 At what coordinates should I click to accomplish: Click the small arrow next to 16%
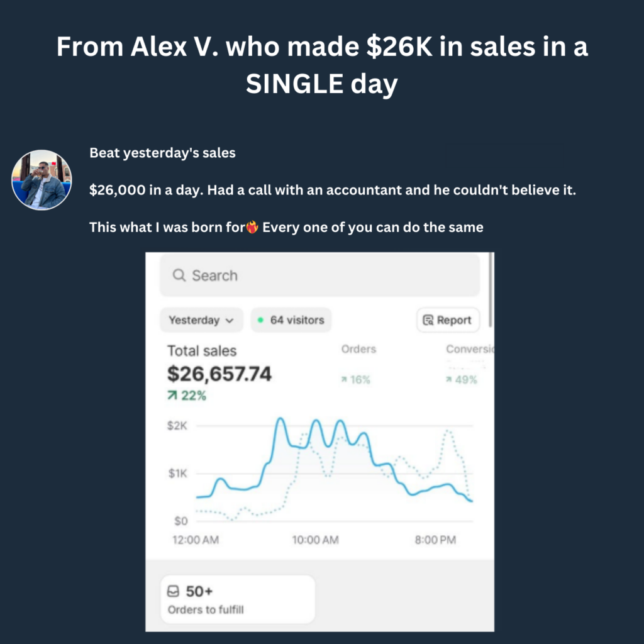point(344,380)
